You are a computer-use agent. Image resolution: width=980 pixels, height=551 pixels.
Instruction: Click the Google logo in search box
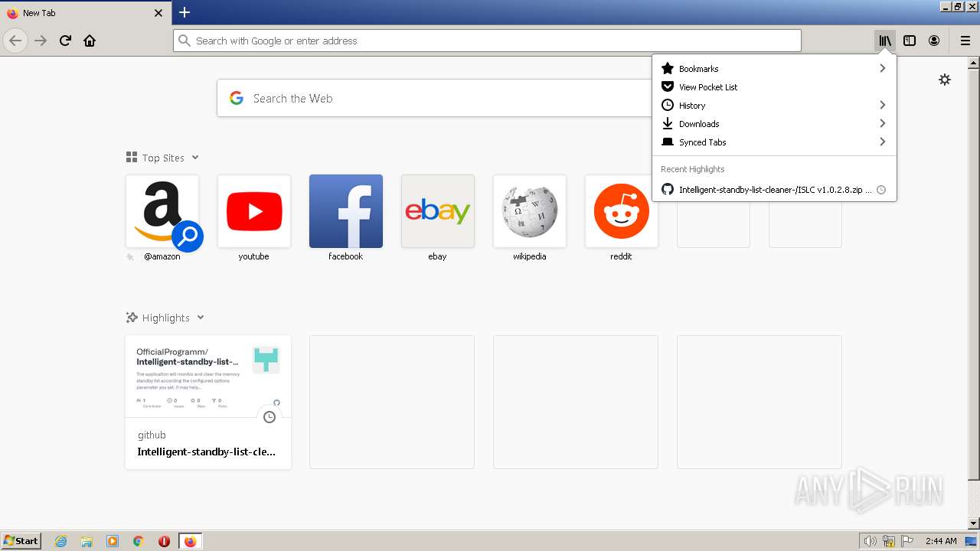(x=237, y=98)
